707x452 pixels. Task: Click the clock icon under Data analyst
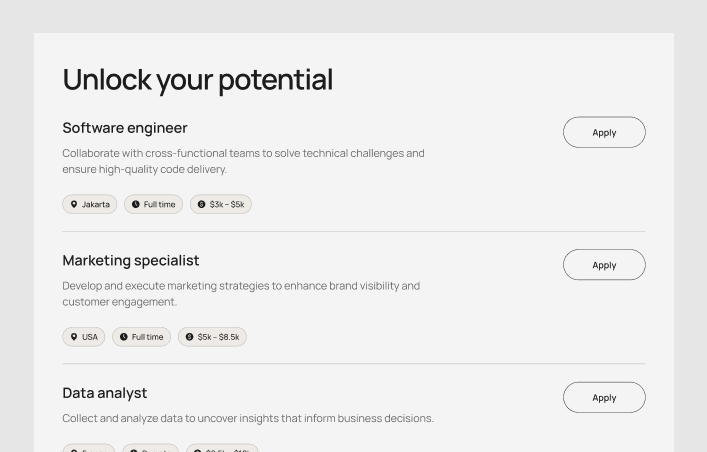coord(134,450)
